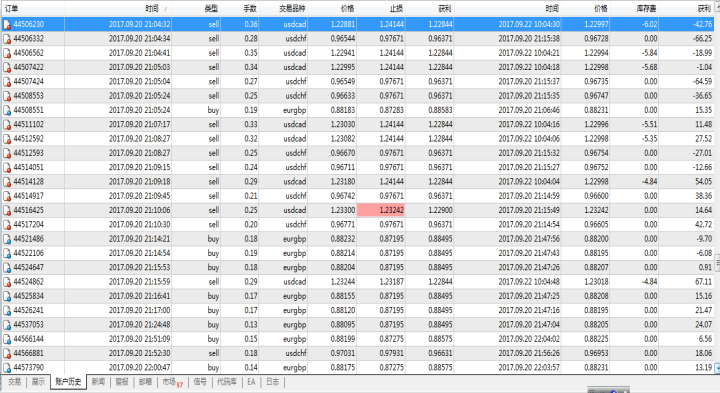
Task: Click the highlighted stop loss cell 1.23242
Action: [381, 210]
